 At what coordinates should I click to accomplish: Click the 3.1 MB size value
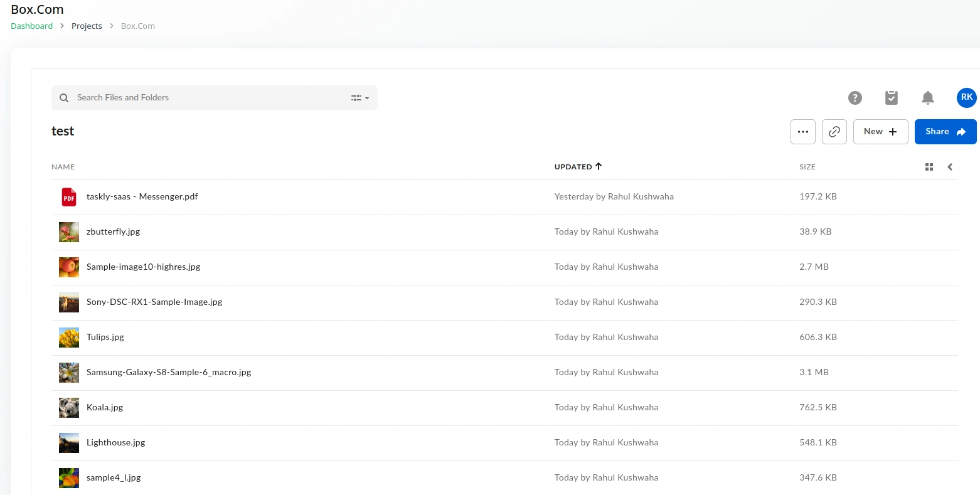[814, 372]
